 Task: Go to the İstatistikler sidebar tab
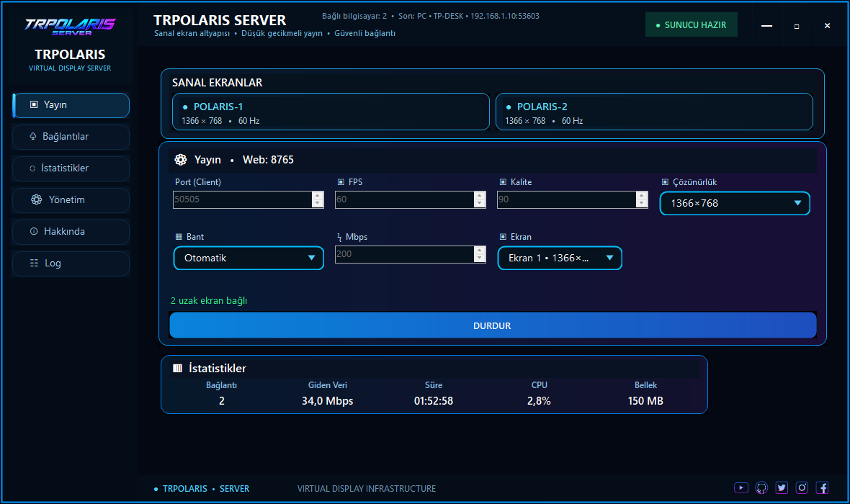[71, 168]
